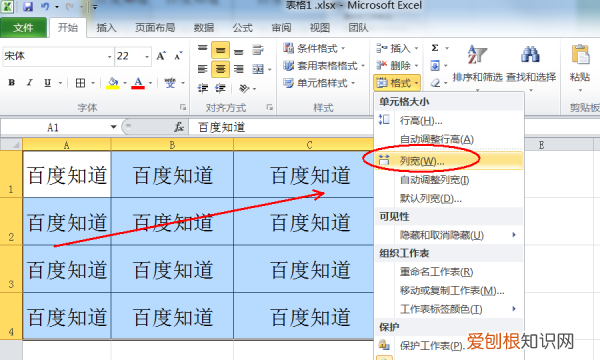
Task: Open 单元格样式 cell styles
Action: click(319, 83)
